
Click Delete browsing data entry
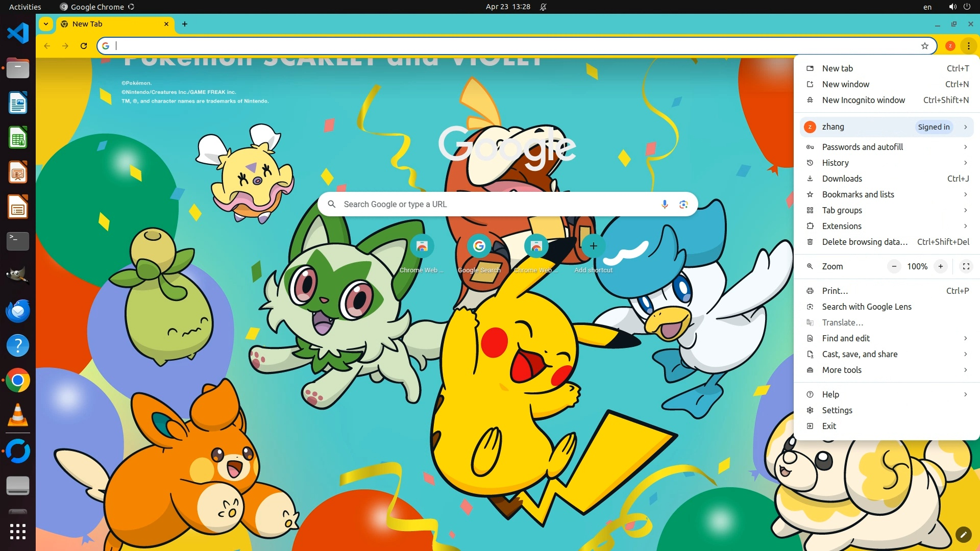click(865, 242)
